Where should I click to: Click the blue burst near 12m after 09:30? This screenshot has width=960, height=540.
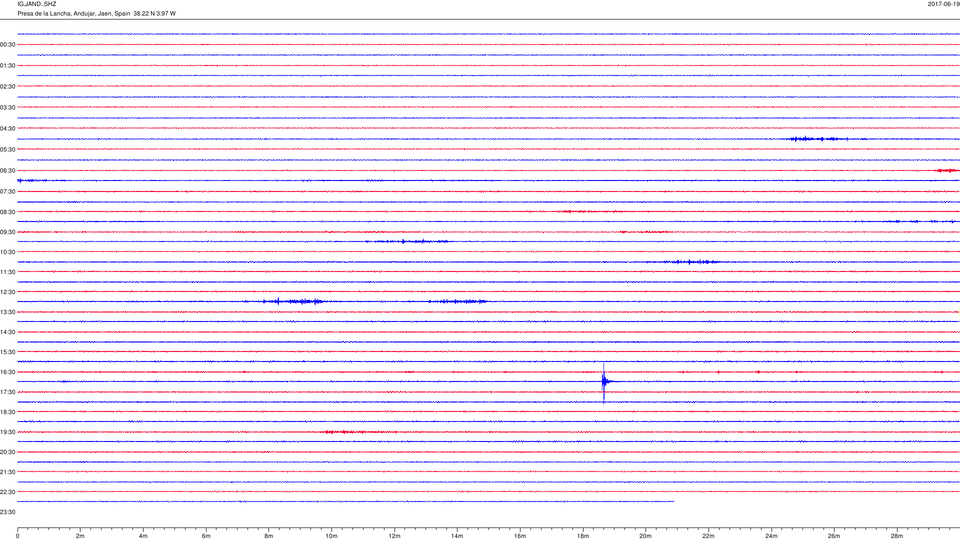click(x=407, y=241)
